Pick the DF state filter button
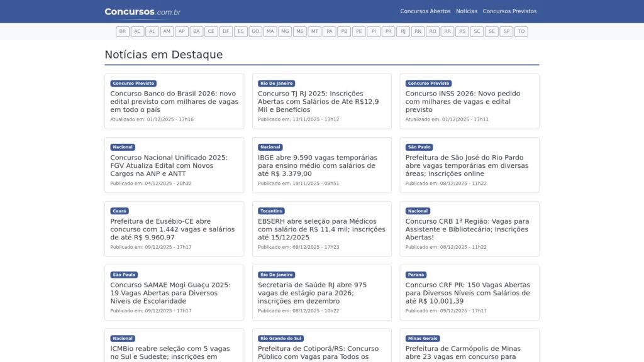Screen dimensions: 644x362 226,31
